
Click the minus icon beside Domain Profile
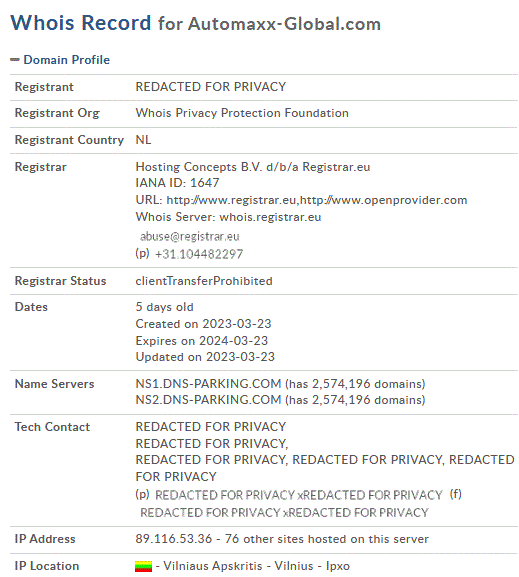[15, 60]
